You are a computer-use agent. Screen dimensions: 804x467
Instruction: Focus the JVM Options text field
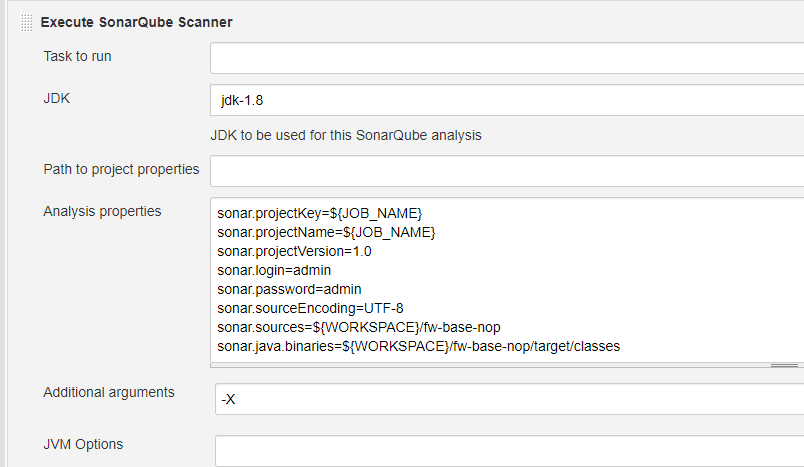click(x=508, y=450)
